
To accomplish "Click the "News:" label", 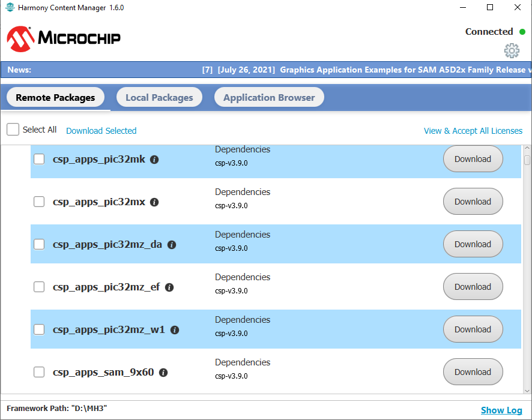I will pos(19,70).
